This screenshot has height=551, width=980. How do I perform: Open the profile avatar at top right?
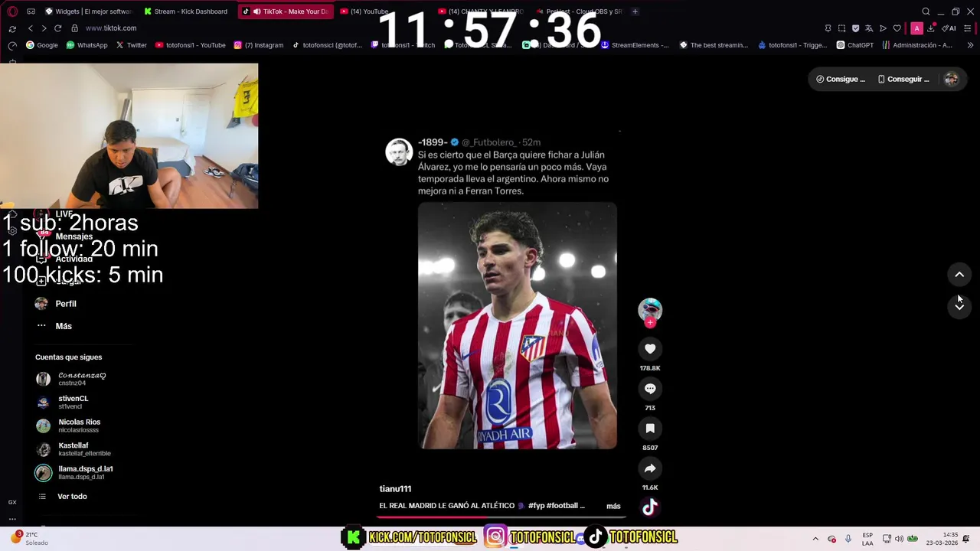coord(951,79)
